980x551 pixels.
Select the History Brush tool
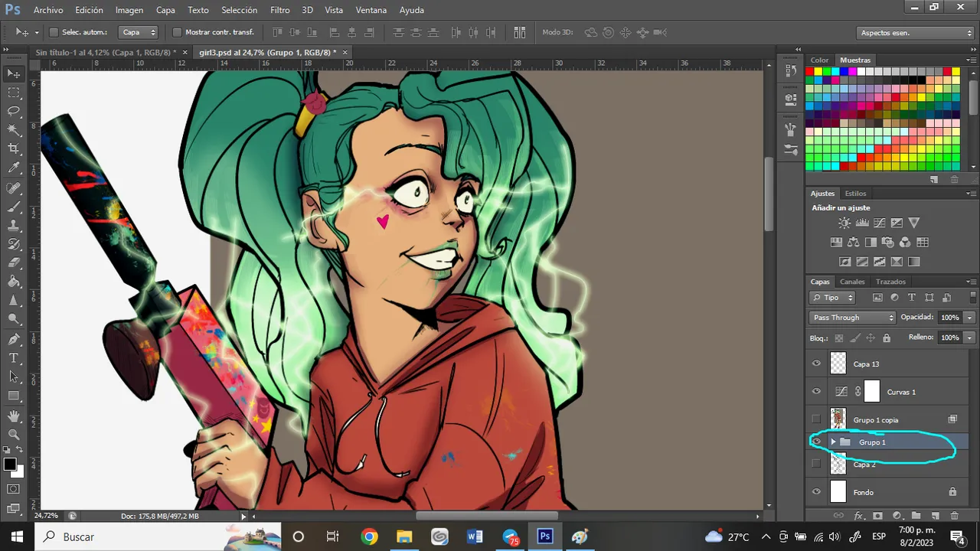(14, 245)
